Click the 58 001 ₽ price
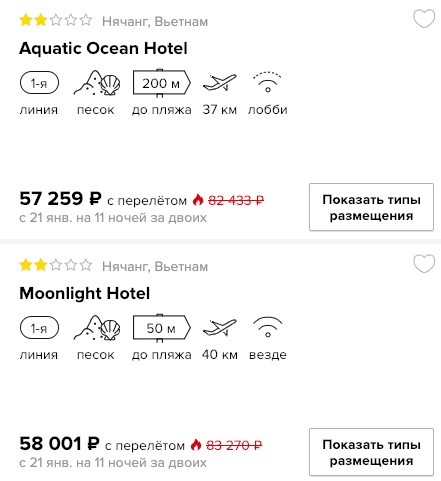 tap(60, 444)
